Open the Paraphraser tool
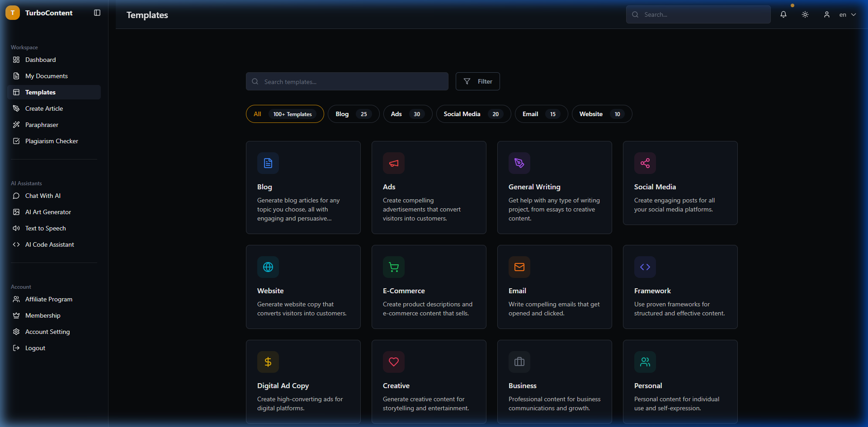Screen dimensions: 868x427 (x=42, y=125)
